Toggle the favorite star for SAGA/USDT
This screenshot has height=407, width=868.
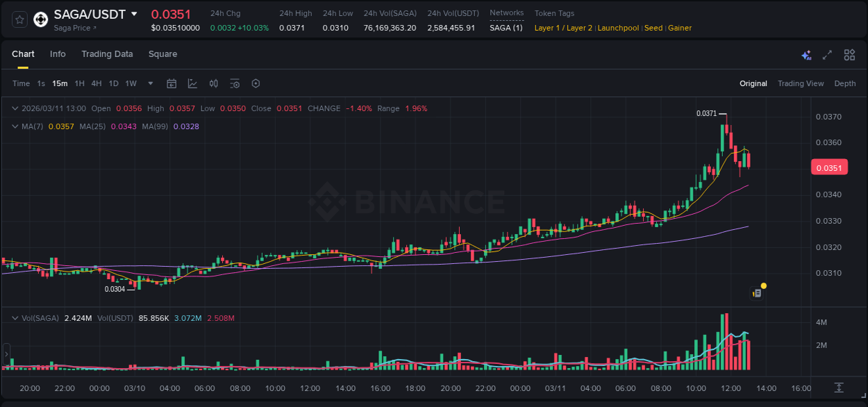click(x=19, y=19)
